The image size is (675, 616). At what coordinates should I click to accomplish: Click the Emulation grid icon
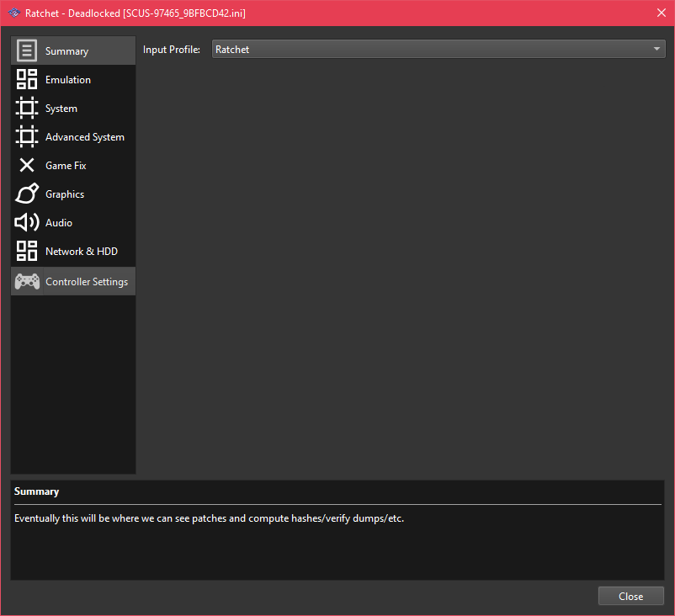[26, 79]
